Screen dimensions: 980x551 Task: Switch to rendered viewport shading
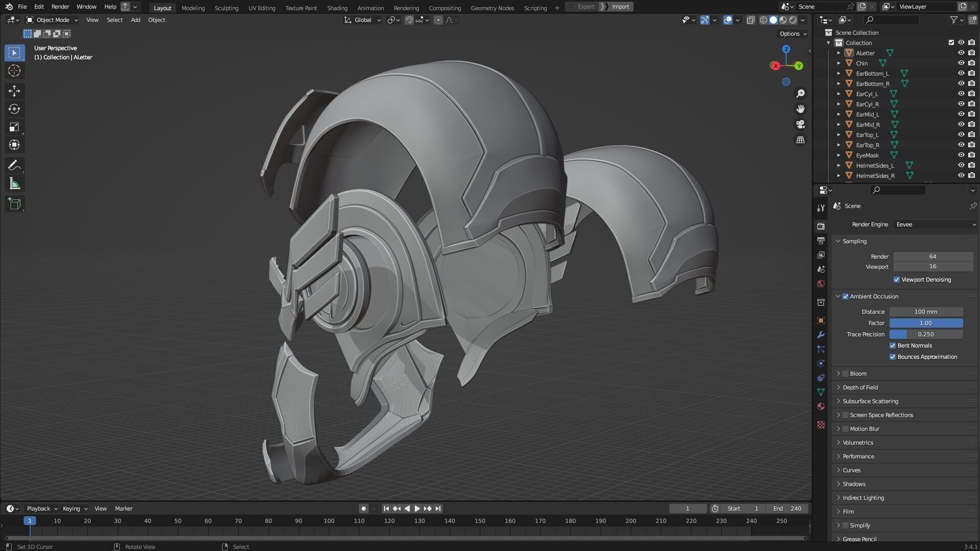[x=793, y=20]
